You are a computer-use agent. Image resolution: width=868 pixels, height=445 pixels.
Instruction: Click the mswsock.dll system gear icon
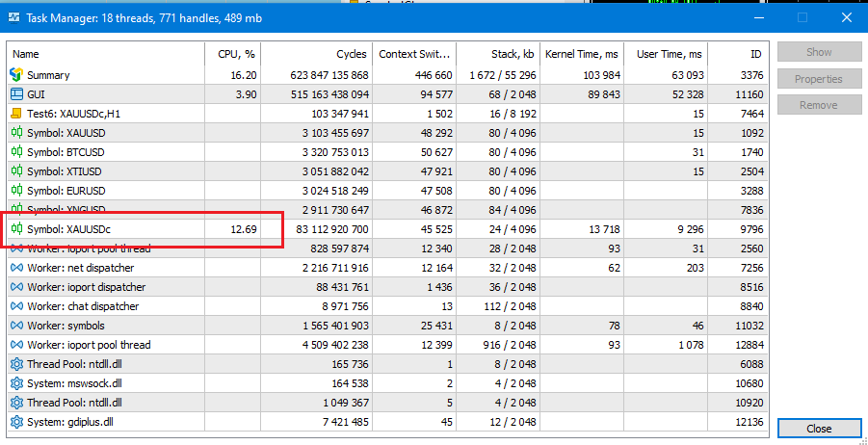click(16, 383)
